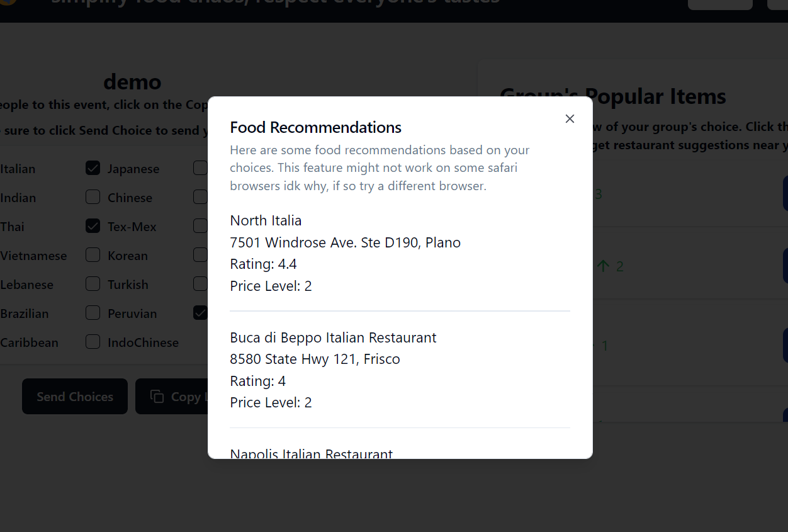The image size is (788, 532).
Task: Click the Send Choices button
Action: 75,397
